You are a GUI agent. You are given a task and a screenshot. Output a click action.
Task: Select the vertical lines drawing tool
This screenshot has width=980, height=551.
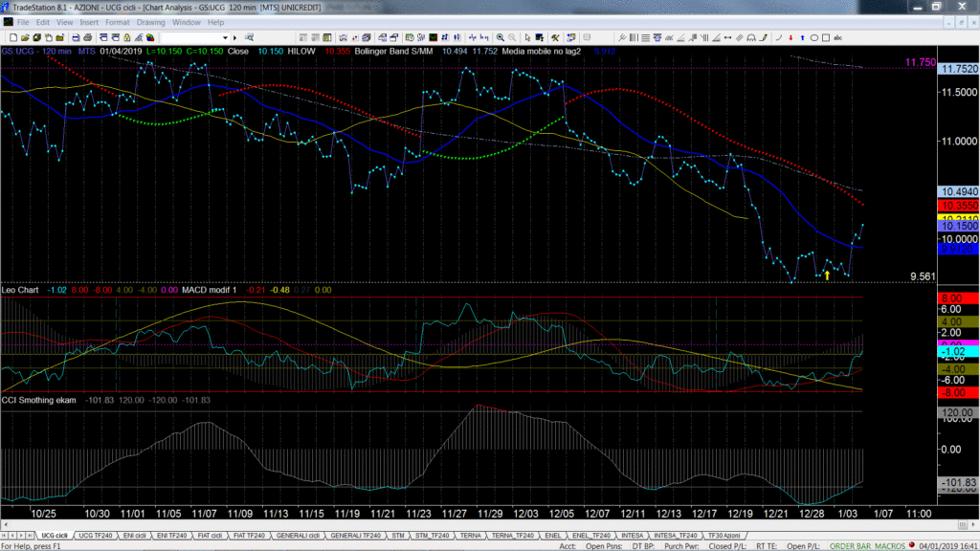[634, 37]
